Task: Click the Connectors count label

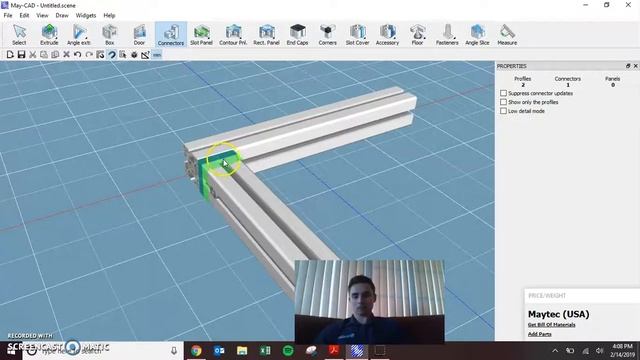Action: (x=567, y=79)
